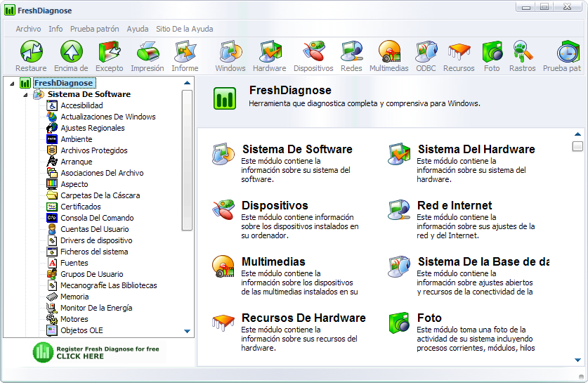Select the Rastros toolbar icon
Image resolution: width=588 pixels, height=383 pixels.
click(x=522, y=56)
